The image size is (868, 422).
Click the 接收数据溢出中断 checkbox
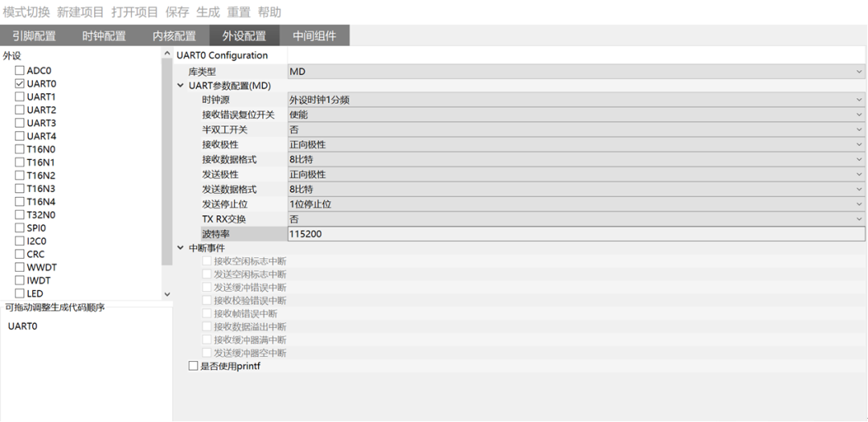[x=207, y=326]
